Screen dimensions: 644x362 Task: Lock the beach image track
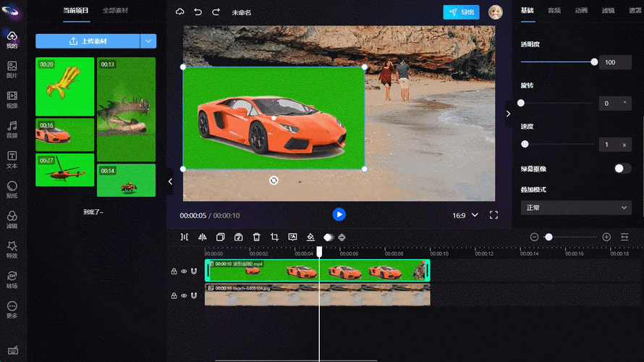point(174,295)
